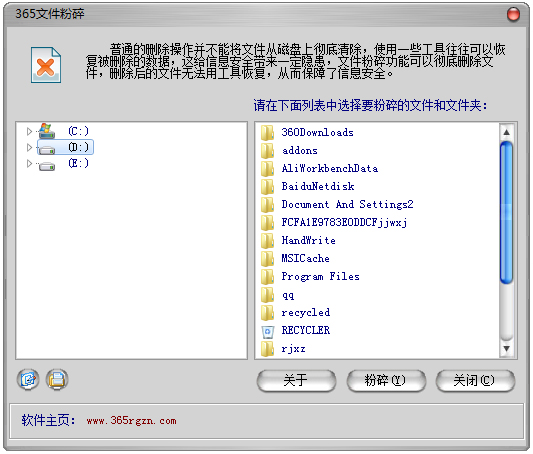Screen dimensions: 533x454
Task: Select the Document And Settings2 entry
Action: tap(347, 204)
